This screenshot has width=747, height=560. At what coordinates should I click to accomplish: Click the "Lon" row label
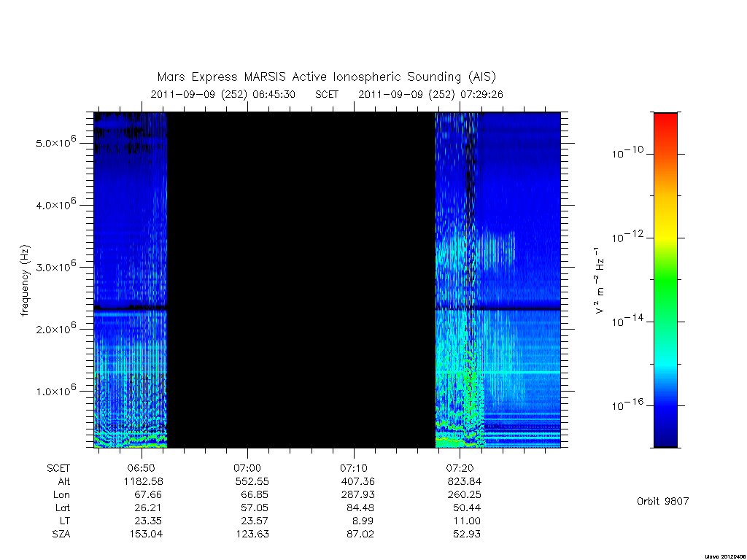[x=61, y=495]
